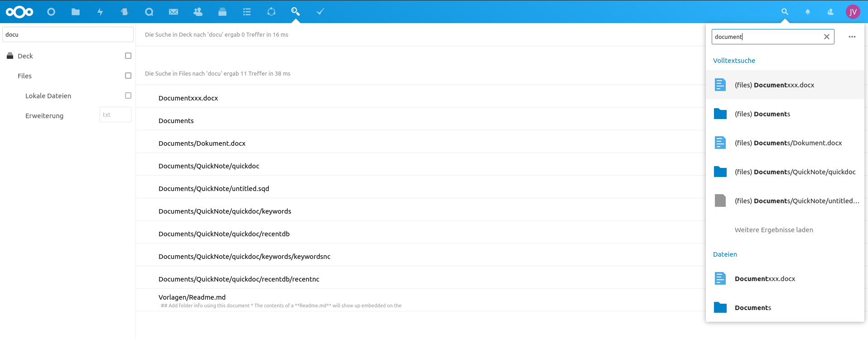Click the Erweiterung 'txt' input field
868x339 pixels.
tap(115, 115)
